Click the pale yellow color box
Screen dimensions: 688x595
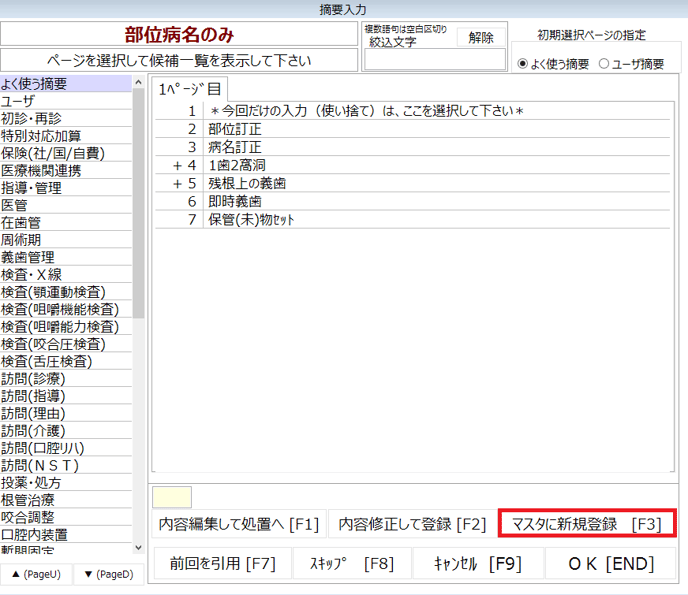(171, 496)
